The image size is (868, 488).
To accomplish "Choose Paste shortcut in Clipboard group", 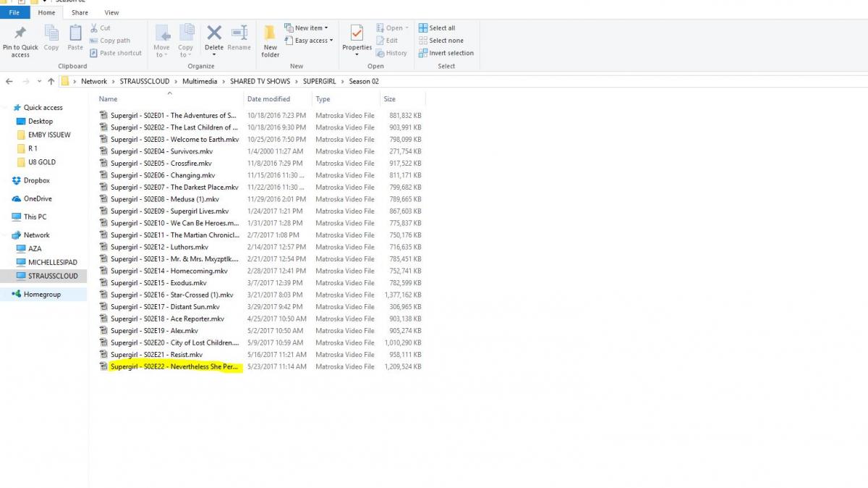I will point(116,53).
